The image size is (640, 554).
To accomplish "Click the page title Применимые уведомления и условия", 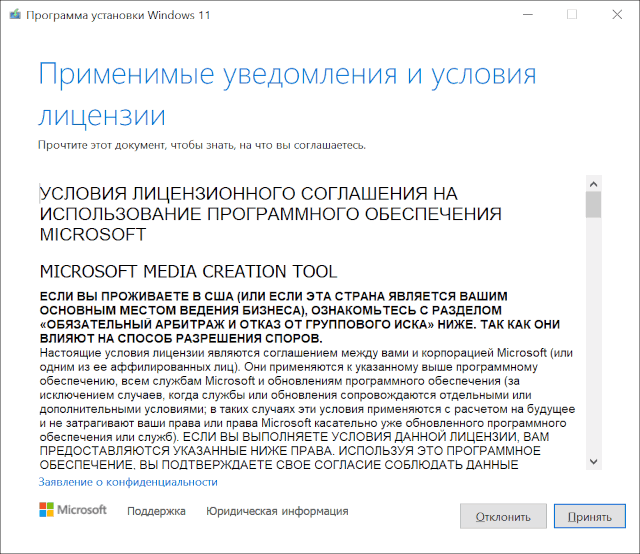I will coord(287,94).
